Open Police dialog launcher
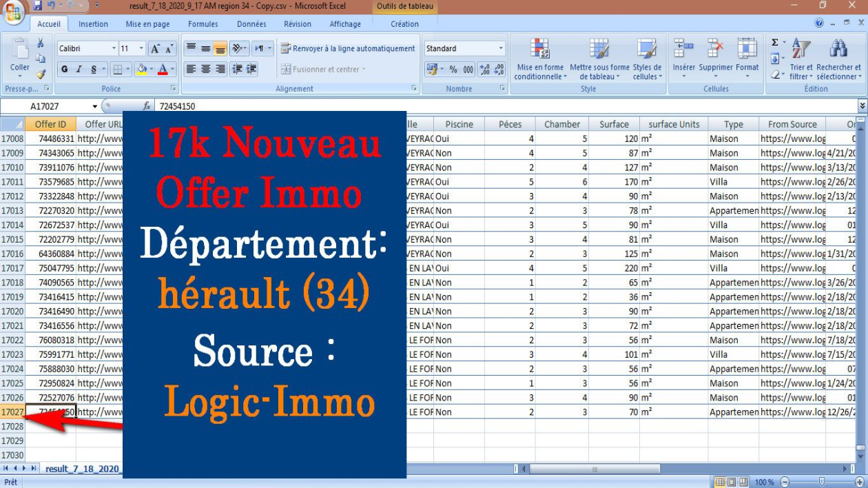The height and width of the screenshot is (488, 868). (173, 89)
